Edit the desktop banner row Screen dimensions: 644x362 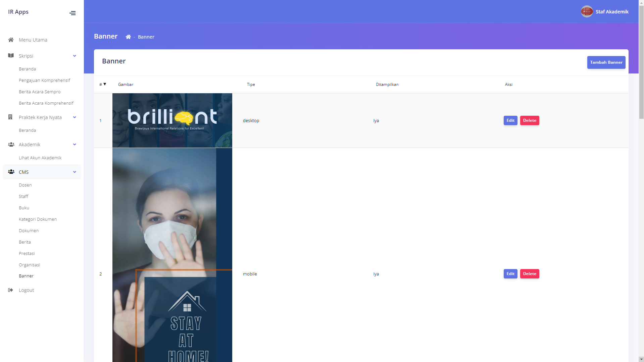(x=510, y=120)
